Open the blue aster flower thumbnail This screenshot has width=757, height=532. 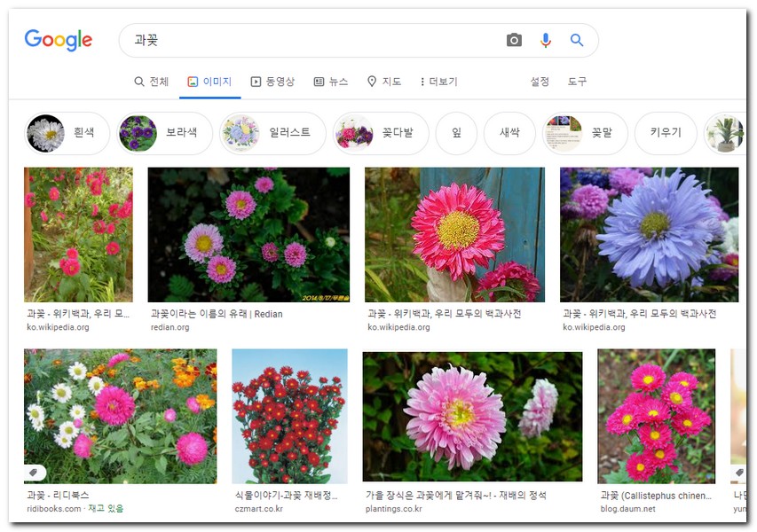click(x=649, y=235)
